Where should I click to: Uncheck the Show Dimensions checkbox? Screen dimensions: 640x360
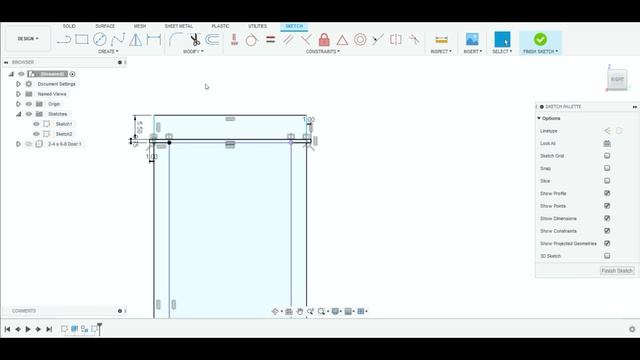coord(607,218)
